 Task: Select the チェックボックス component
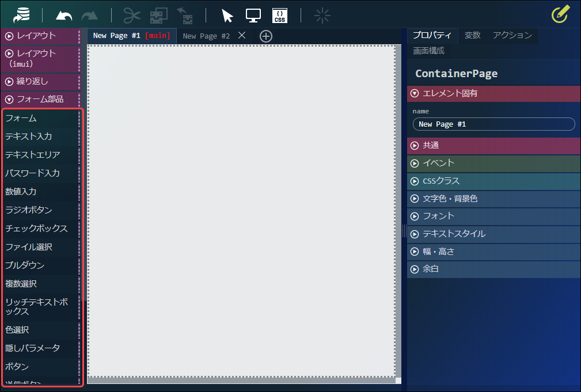[x=41, y=229]
